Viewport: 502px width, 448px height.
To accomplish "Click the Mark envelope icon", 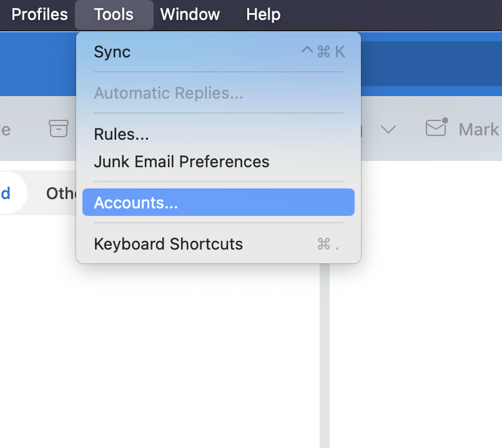I will pyautogui.click(x=436, y=127).
